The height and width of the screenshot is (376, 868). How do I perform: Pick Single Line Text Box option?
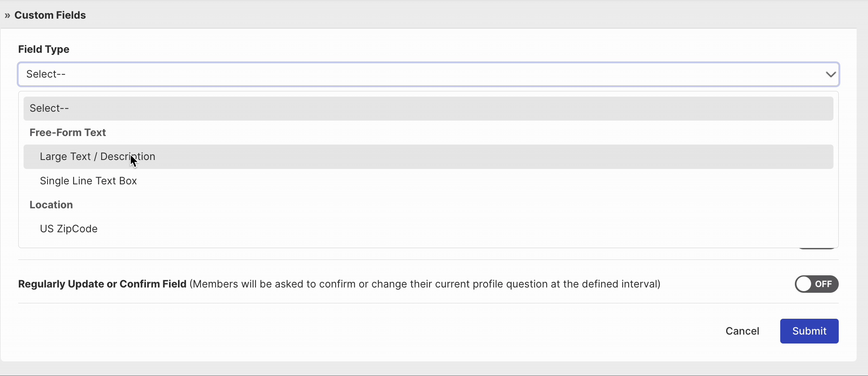88,181
